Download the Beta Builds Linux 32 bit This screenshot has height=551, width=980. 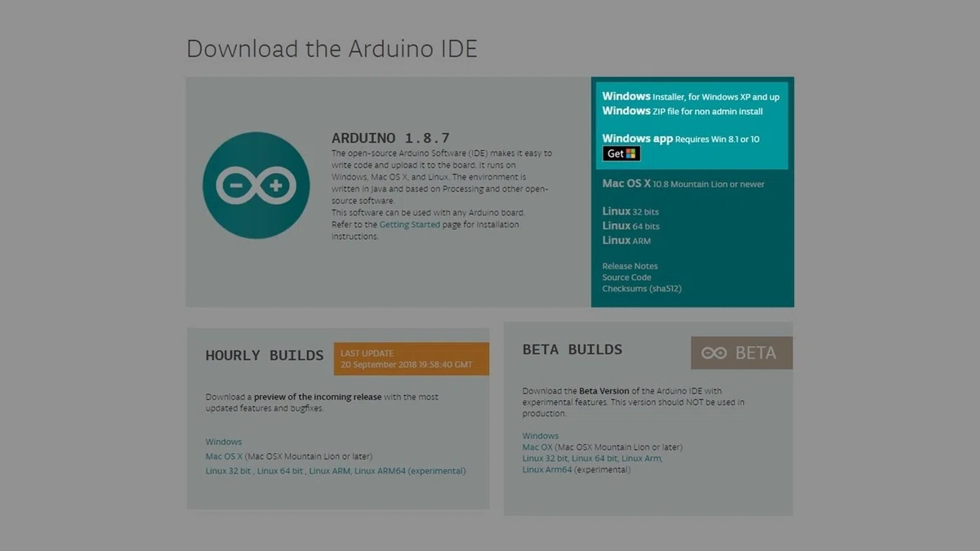pyautogui.click(x=545, y=459)
